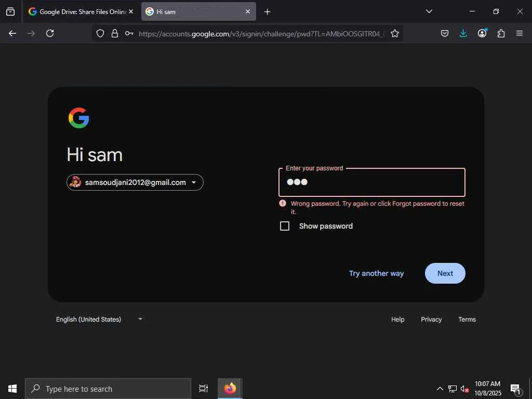Open the taskbar clock and date
The image size is (532, 399).
[487, 389]
